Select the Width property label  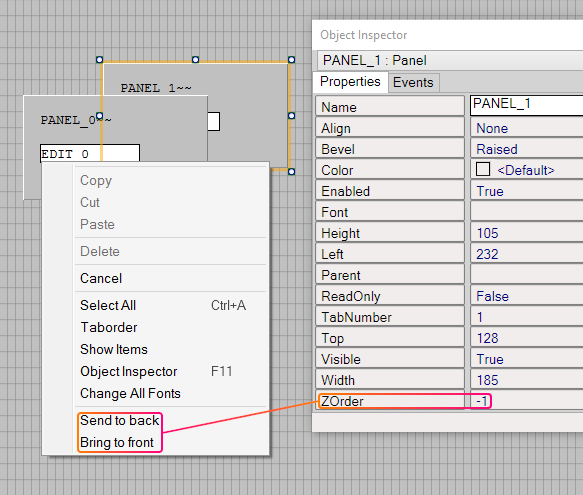pos(390,380)
